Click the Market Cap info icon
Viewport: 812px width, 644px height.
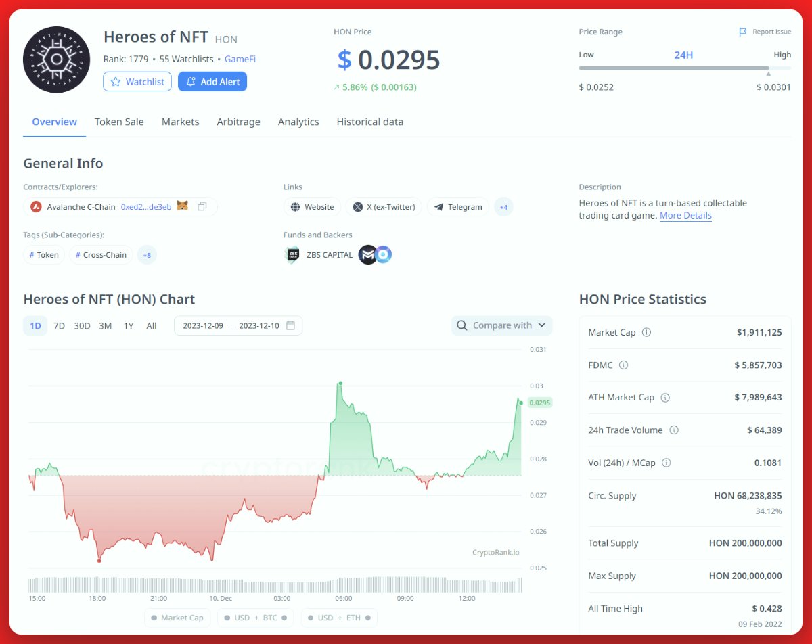click(x=646, y=332)
